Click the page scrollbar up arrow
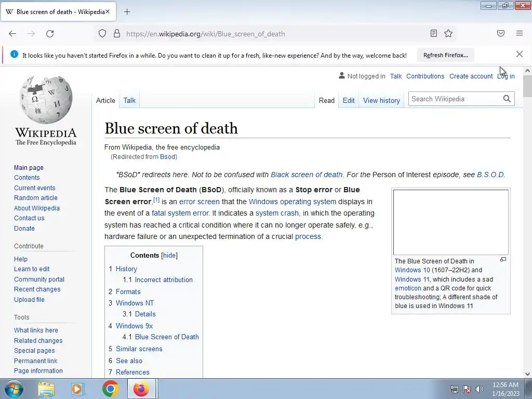 point(527,71)
